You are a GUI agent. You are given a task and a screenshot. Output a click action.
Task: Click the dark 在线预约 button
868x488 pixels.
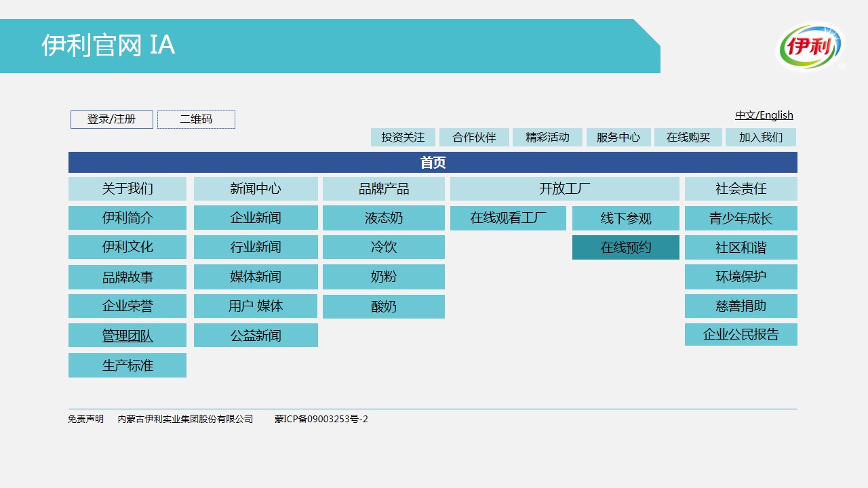tap(626, 247)
